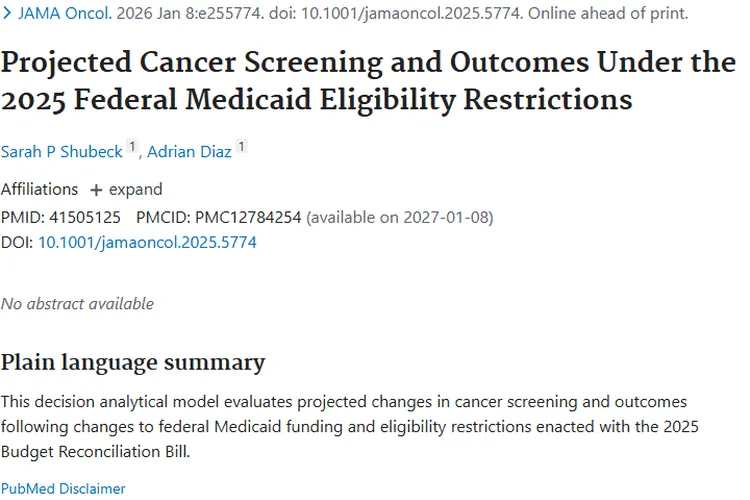
Task: Click the PMCID PMC12784254 identifier
Action: point(248,217)
